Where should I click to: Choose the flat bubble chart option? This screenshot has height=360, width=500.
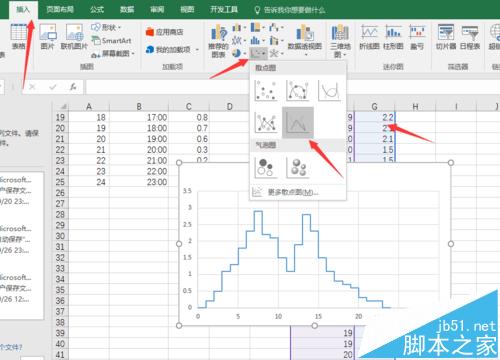pyautogui.click(x=266, y=167)
